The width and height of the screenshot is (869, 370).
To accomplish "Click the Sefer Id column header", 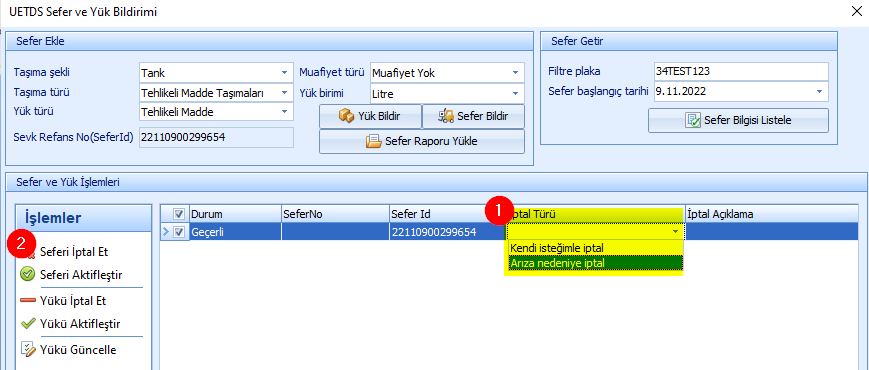I will (447, 214).
